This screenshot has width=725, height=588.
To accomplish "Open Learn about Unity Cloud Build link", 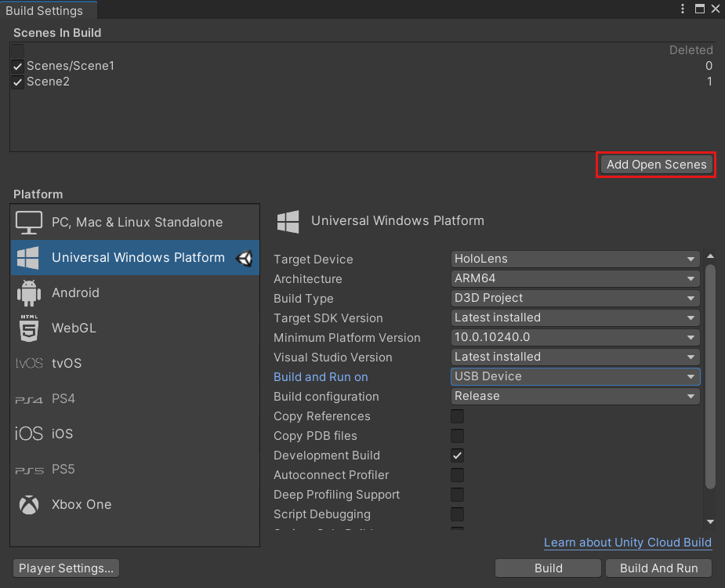I will click(x=627, y=543).
